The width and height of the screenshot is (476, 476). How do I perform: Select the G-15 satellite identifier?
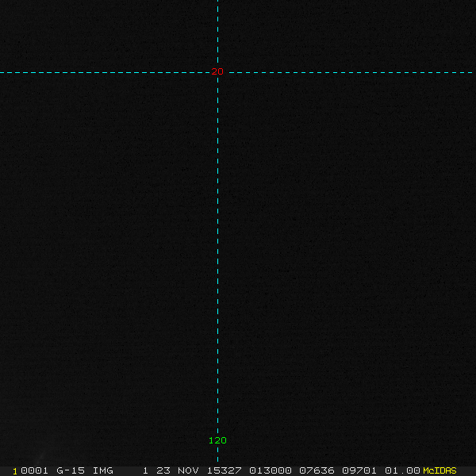coord(71,470)
